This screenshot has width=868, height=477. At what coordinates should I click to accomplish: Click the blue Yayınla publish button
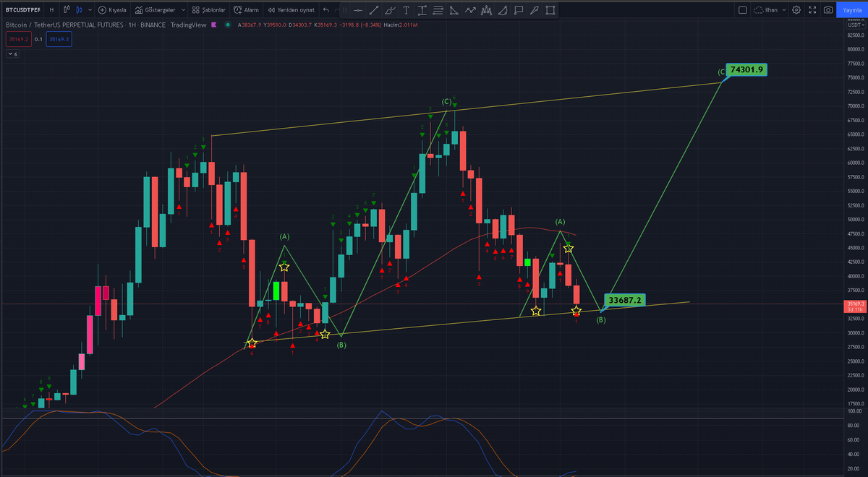click(x=852, y=10)
